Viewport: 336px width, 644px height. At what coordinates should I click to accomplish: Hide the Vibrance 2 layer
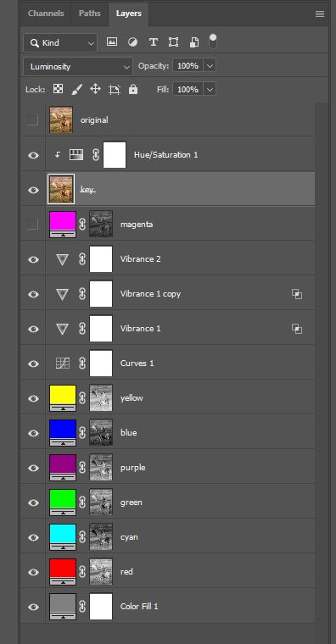(x=33, y=259)
